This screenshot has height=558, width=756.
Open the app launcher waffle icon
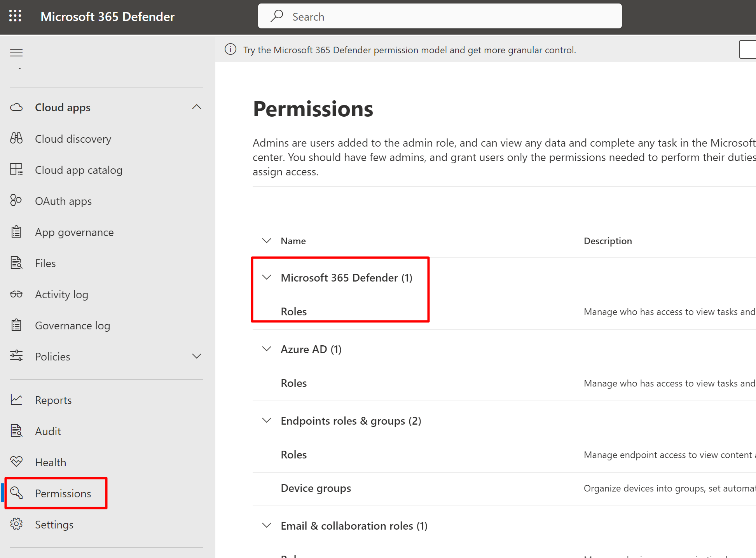15,16
